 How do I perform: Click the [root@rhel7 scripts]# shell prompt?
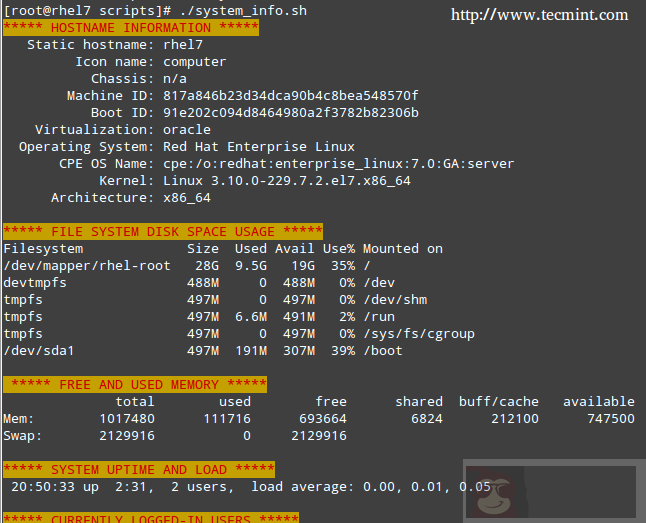click(x=87, y=11)
